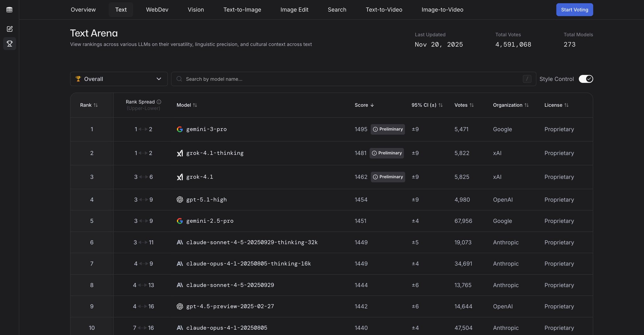Image resolution: width=644 pixels, height=335 pixels.
Task: Sort by 95% CI column arrows
Action: pyautogui.click(x=441, y=105)
